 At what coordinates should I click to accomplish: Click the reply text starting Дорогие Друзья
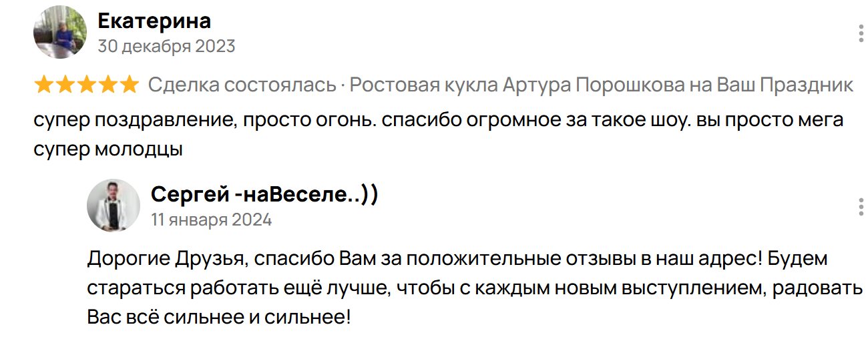click(457, 259)
